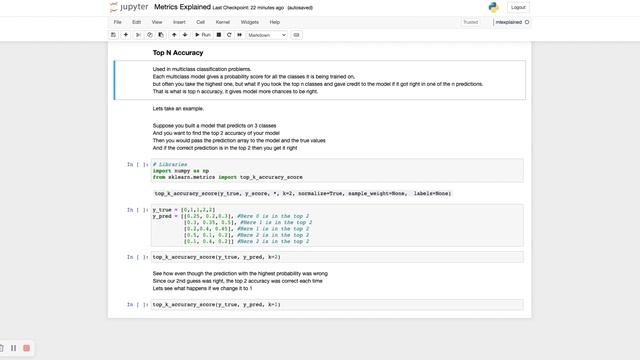Open the Widgets menu

[x=249, y=22]
